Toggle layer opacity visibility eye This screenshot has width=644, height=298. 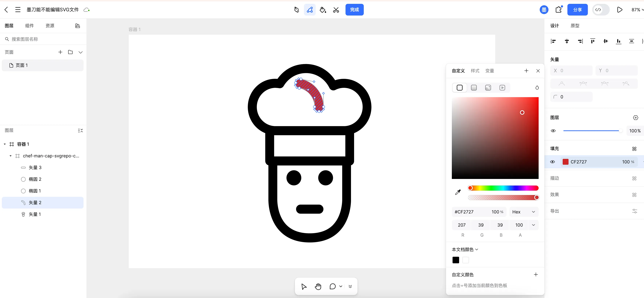[553, 131]
